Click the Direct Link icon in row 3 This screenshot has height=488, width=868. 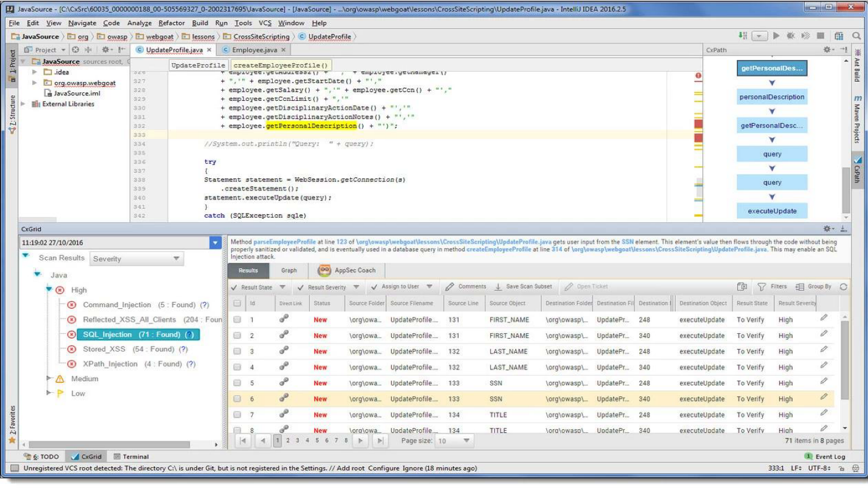pyautogui.click(x=284, y=351)
